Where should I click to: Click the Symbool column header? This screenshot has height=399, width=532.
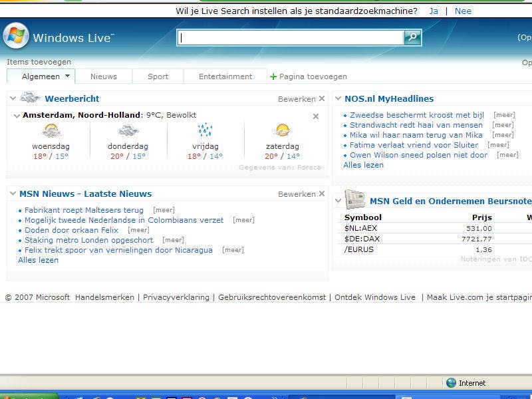[x=362, y=217]
